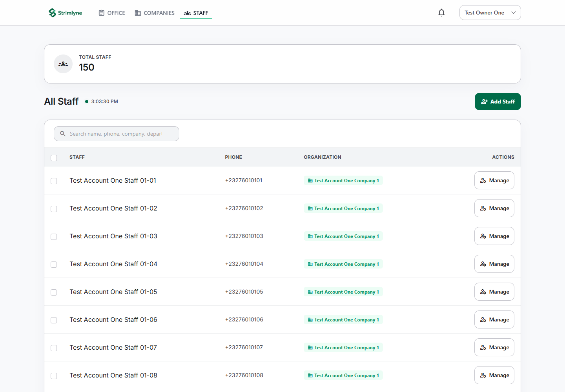Tick the Staff 01-07 checkbox

(54, 348)
